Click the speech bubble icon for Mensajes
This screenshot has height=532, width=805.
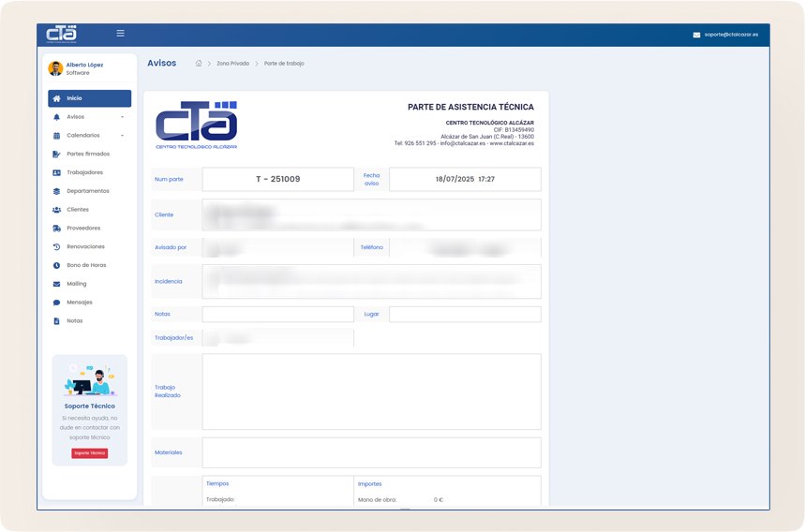(57, 303)
